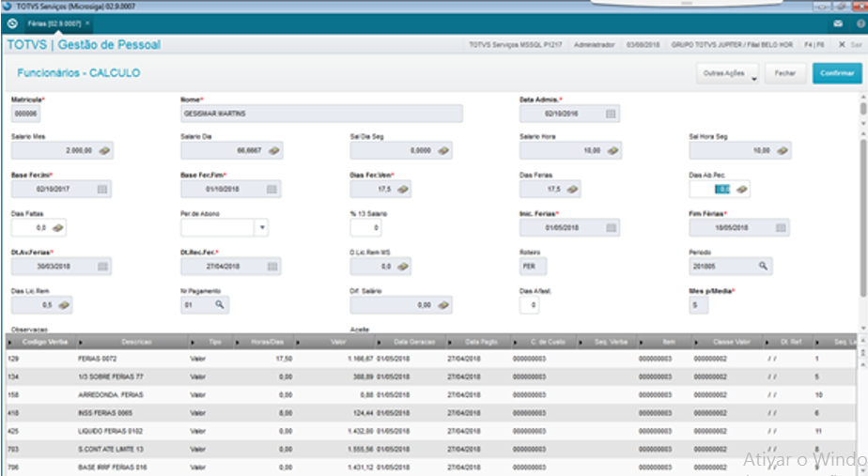Select row 129 FERIAS 0072
Screen dimensions: 868x476
coord(430,360)
